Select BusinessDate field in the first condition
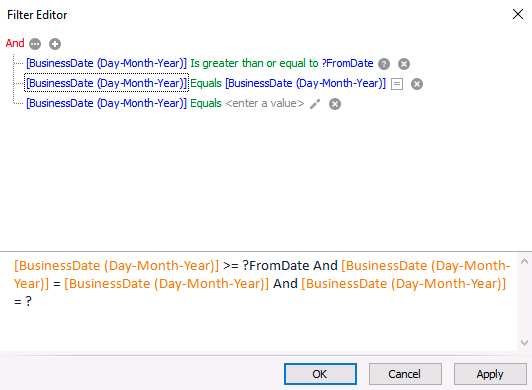 tap(107, 63)
